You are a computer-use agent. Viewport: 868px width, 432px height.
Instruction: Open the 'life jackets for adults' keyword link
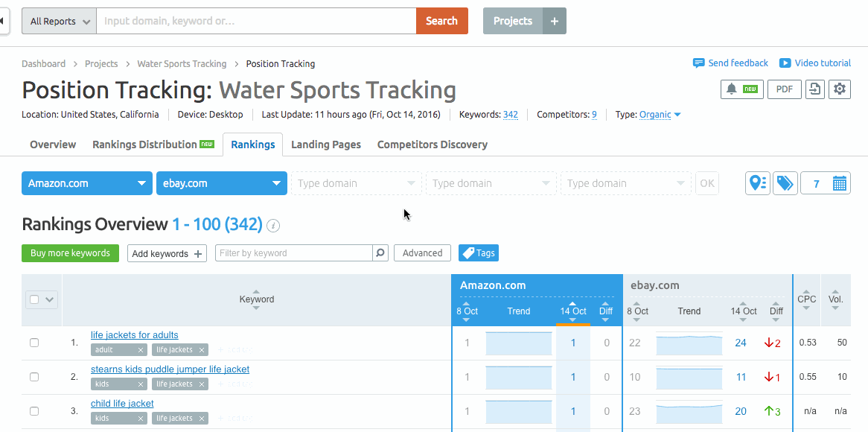(134, 335)
